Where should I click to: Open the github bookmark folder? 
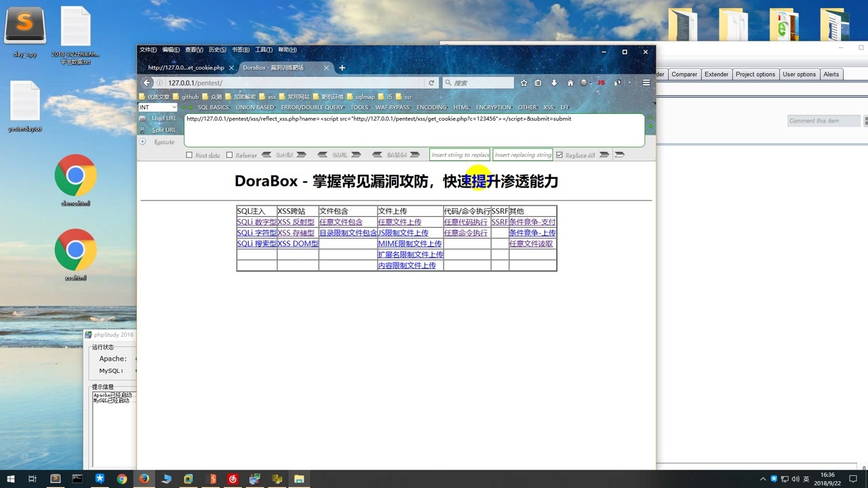click(x=186, y=97)
